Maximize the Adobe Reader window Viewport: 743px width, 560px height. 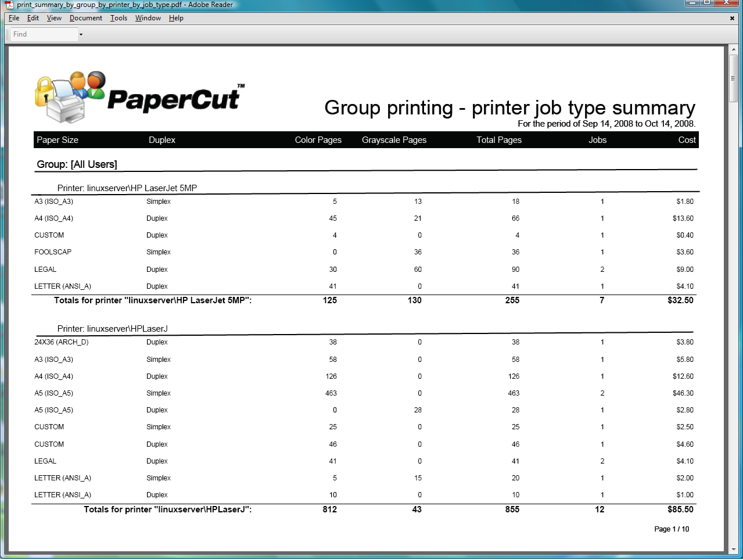[x=707, y=3]
